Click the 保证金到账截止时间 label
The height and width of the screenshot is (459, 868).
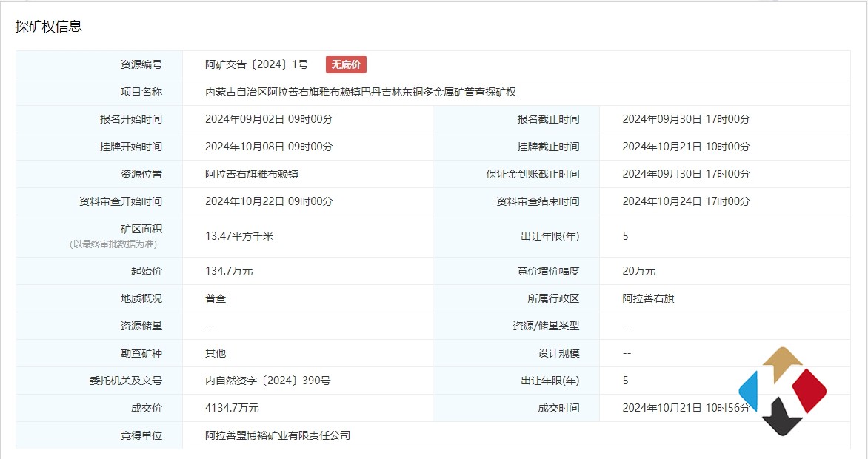[533, 174]
